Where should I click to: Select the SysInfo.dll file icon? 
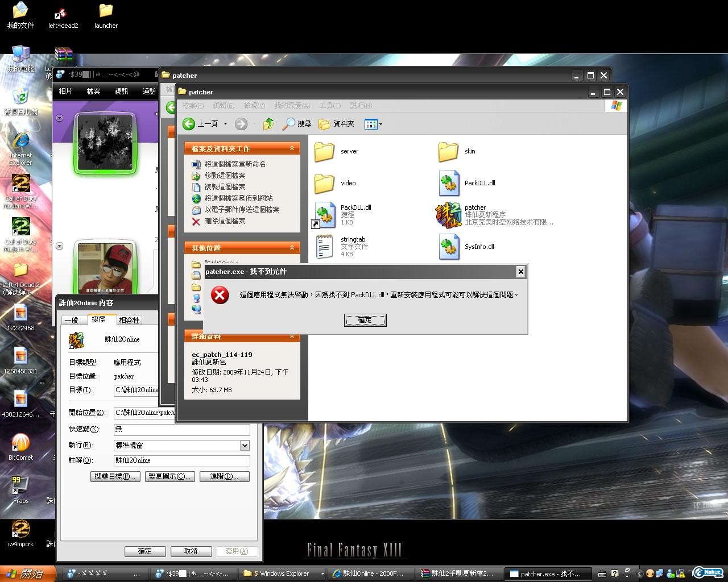(449, 247)
